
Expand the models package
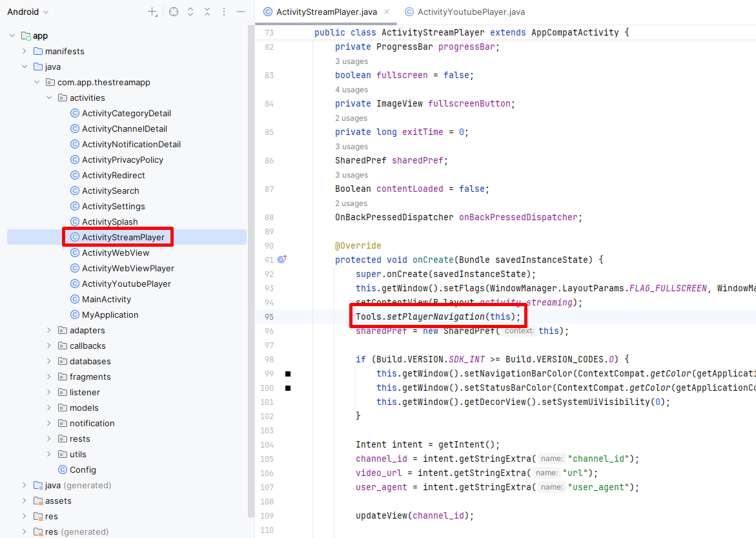point(49,408)
